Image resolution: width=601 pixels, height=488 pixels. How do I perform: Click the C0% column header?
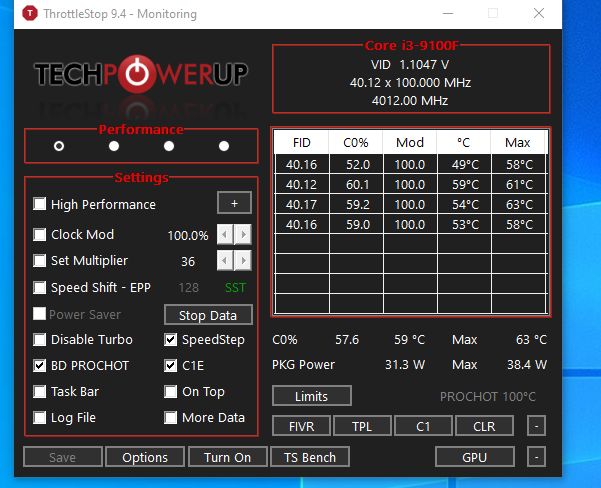(356, 143)
